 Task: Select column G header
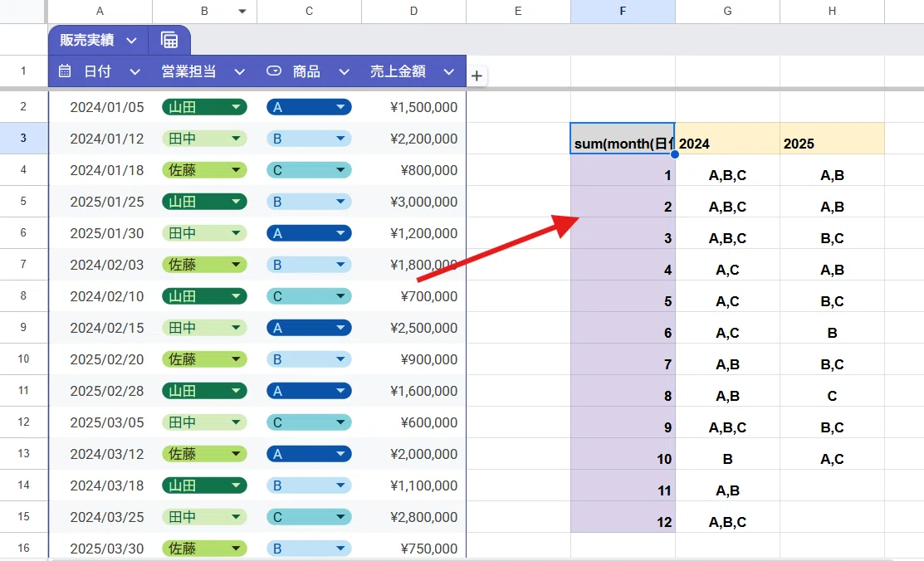(x=727, y=11)
